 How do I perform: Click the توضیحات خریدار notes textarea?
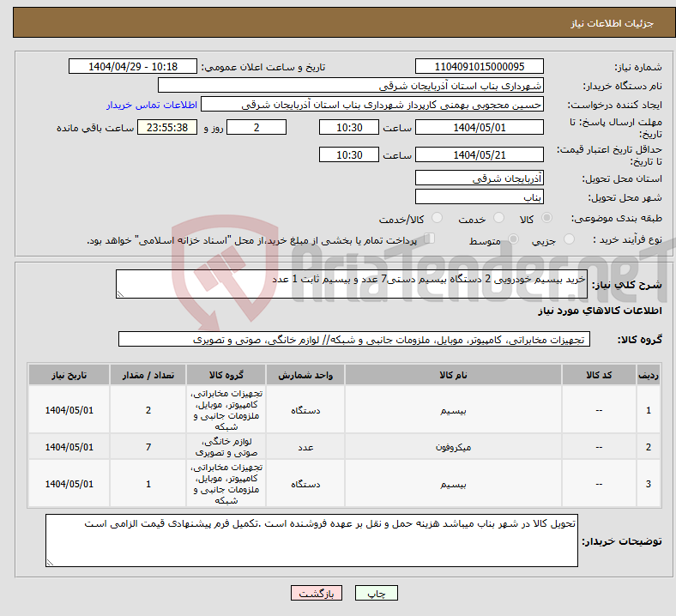[311, 541]
